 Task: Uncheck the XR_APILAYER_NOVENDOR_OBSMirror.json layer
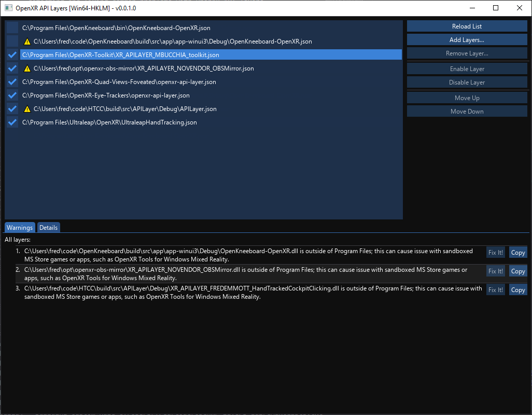12,68
